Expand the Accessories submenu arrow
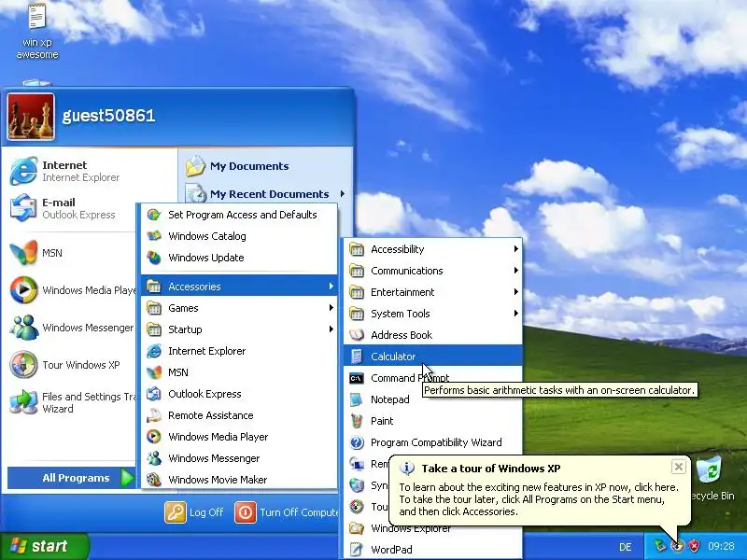Image resolution: width=747 pixels, height=560 pixels. click(331, 287)
